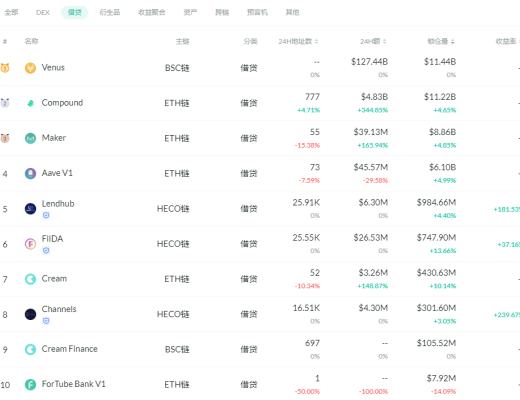
Task: Click HECO链 in the Lendhub row
Action: point(173,209)
